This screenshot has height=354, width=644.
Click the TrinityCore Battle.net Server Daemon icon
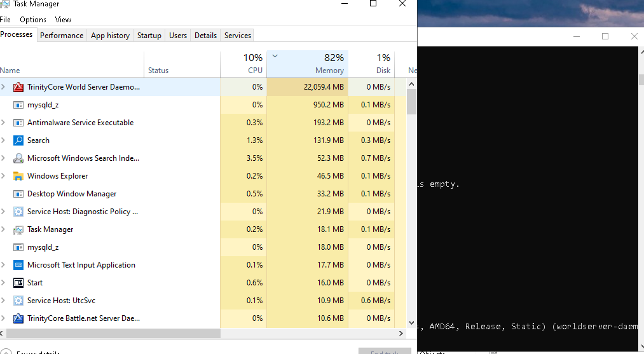coord(18,318)
